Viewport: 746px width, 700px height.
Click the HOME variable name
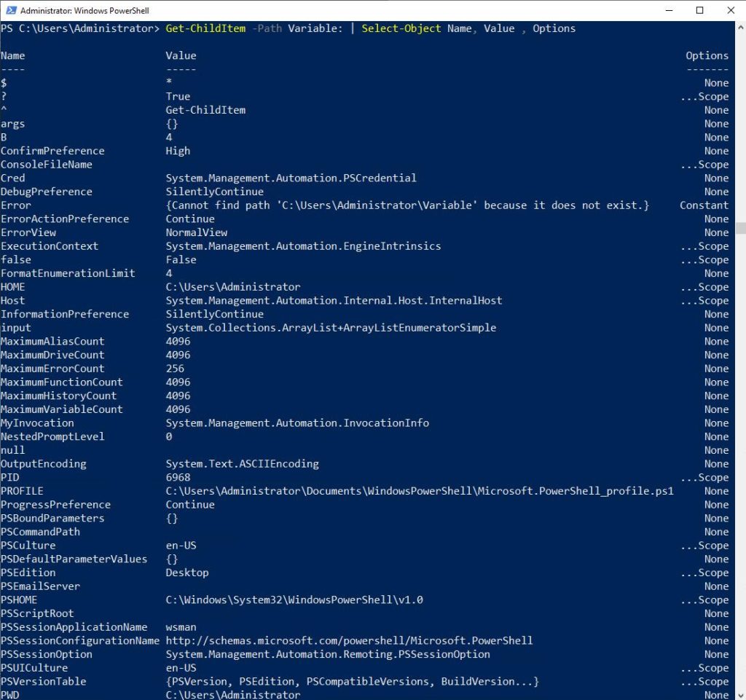coord(13,287)
